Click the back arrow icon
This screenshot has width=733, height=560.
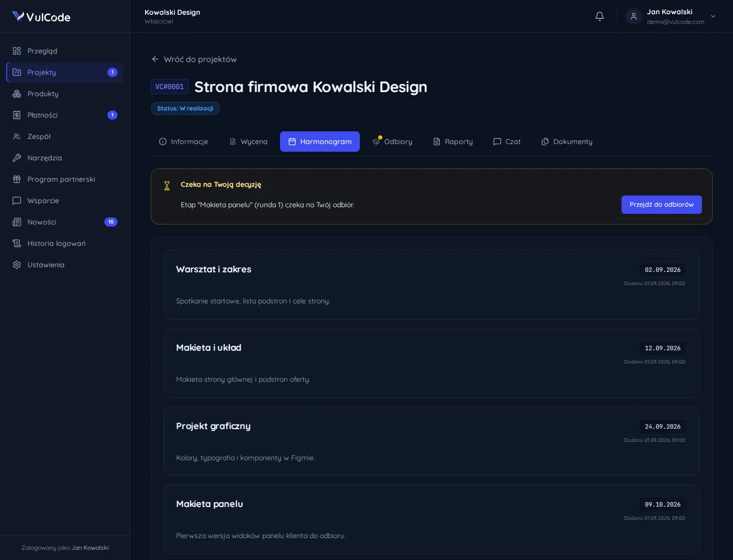click(155, 59)
